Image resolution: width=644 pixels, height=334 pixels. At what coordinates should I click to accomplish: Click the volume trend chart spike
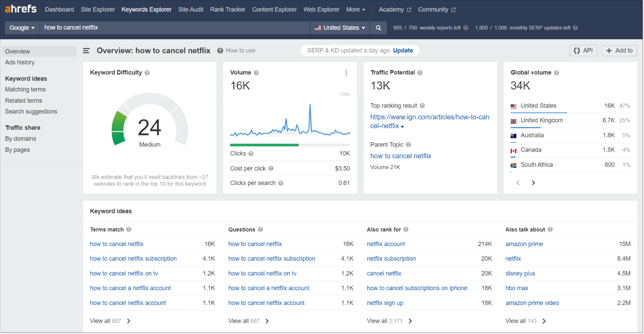pos(310,117)
